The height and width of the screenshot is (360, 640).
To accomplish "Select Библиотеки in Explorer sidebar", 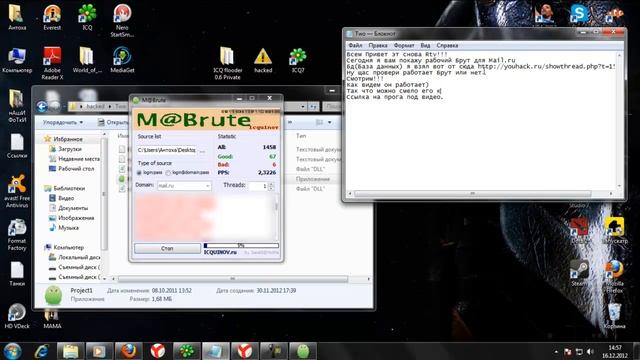I will [69, 188].
